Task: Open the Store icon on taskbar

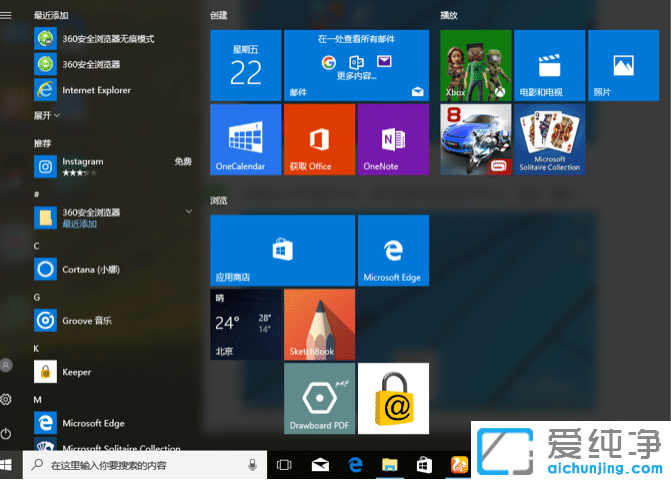Action: coord(425,465)
